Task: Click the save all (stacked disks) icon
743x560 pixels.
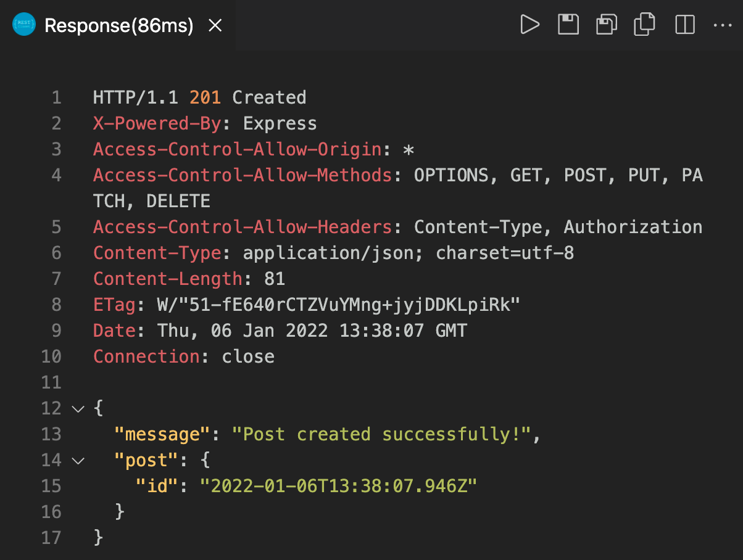Action: [x=606, y=25]
